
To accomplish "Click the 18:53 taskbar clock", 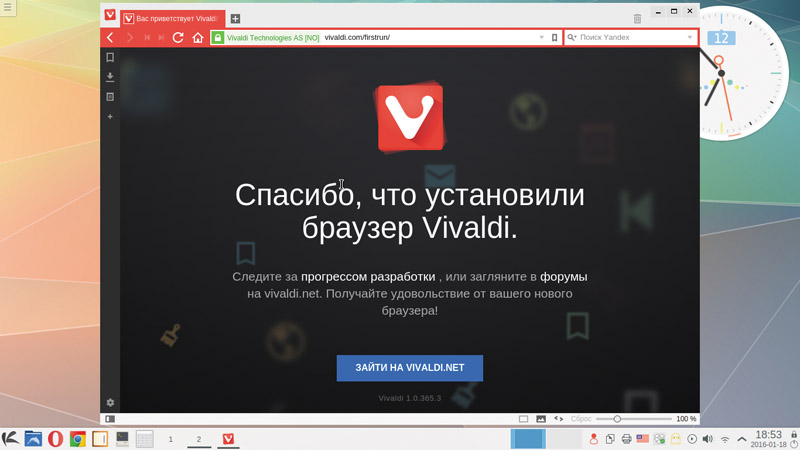I will [x=768, y=435].
